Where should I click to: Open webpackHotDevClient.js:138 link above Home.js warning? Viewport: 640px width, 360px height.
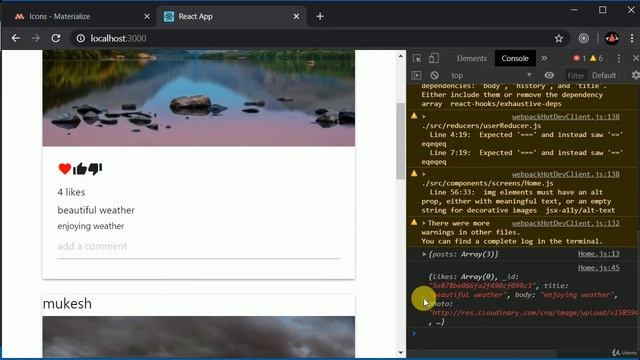[566, 174]
